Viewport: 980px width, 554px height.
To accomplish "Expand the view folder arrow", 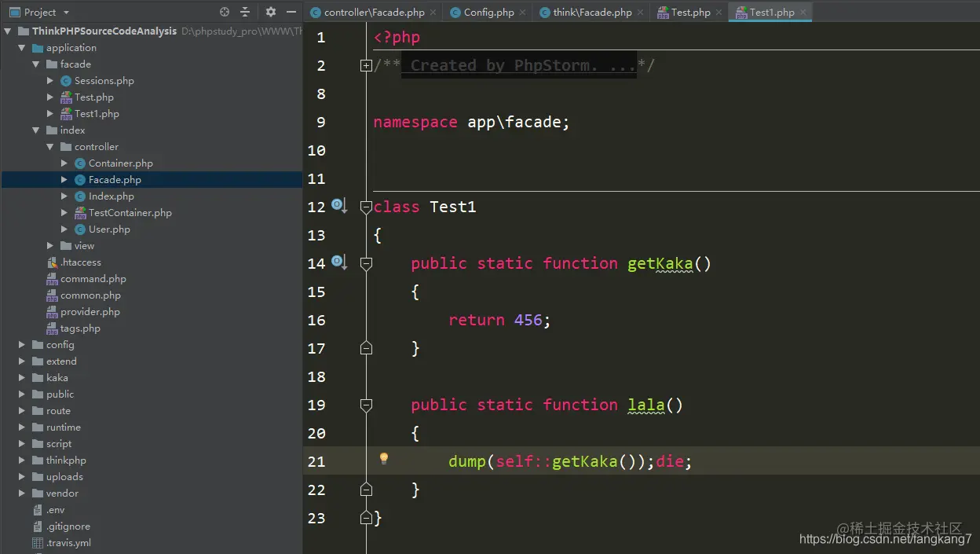I will pos(50,246).
